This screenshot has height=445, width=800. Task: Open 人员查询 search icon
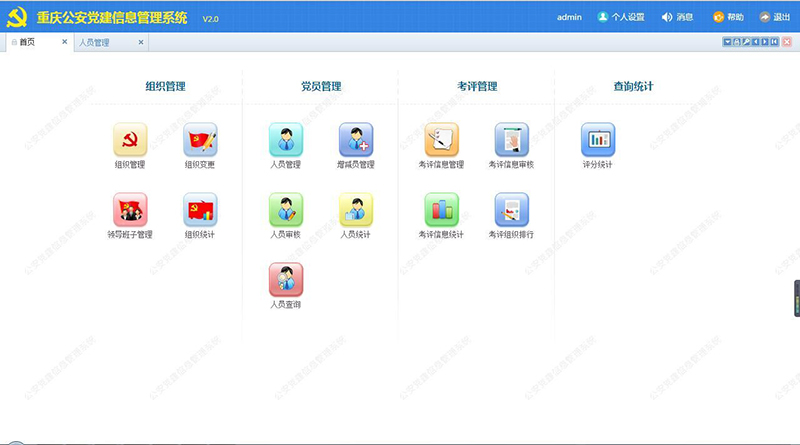pos(285,280)
